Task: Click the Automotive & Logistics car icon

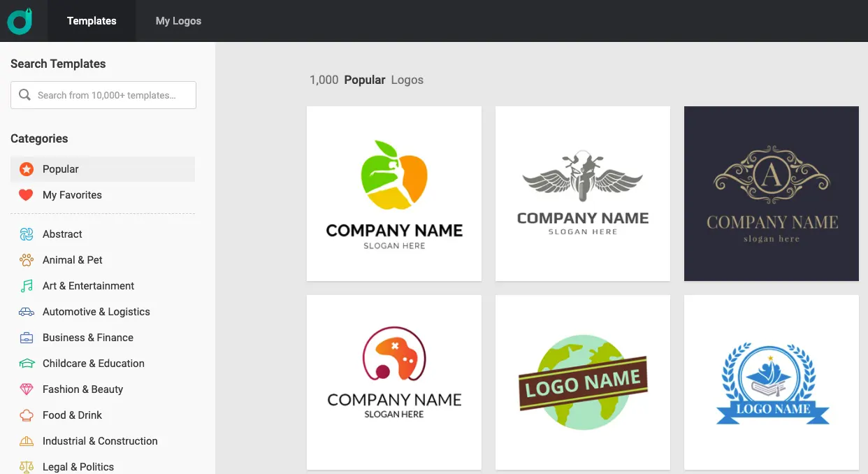Action: pyautogui.click(x=27, y=312)
